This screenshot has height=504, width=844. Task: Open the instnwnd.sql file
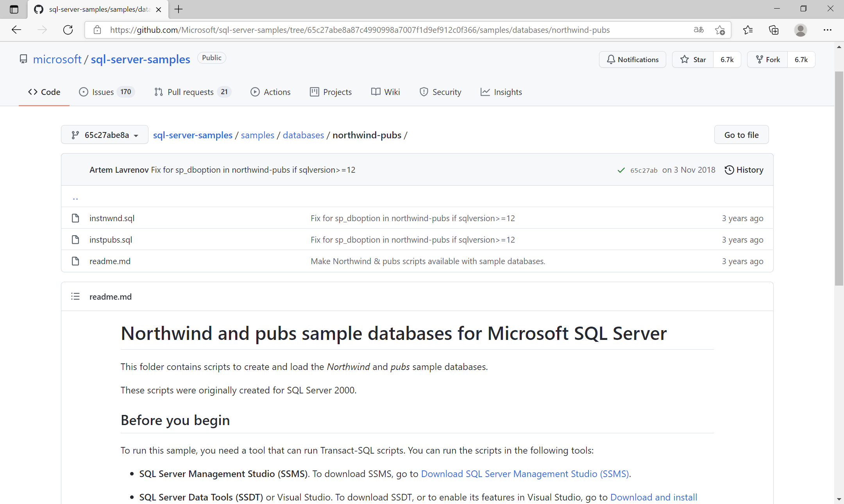(112, 218)
